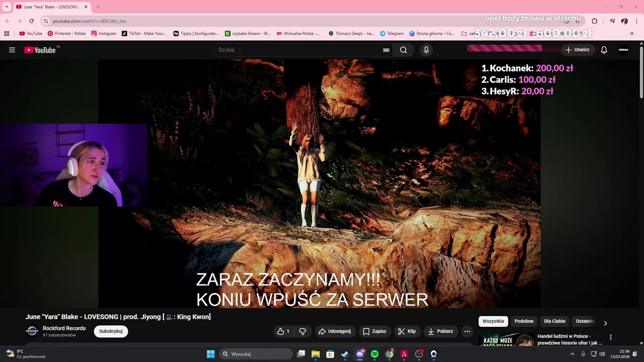Open a new browser tab
Screen dimensions: 644x362
tap(98, 7)
